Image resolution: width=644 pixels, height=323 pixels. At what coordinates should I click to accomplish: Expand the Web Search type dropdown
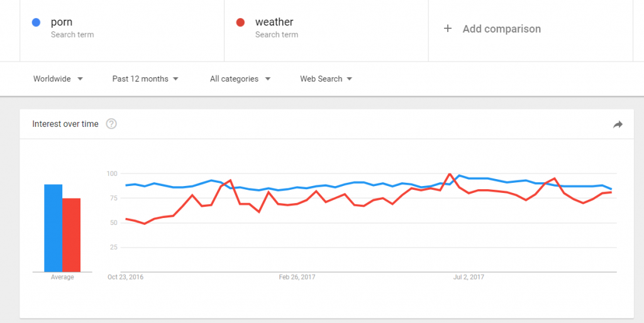[x=326, y=79]
